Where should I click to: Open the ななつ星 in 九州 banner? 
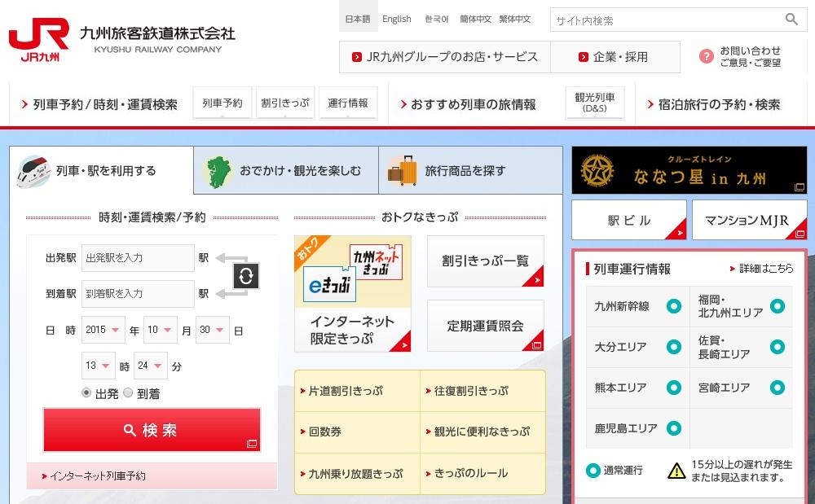[689, 170]
